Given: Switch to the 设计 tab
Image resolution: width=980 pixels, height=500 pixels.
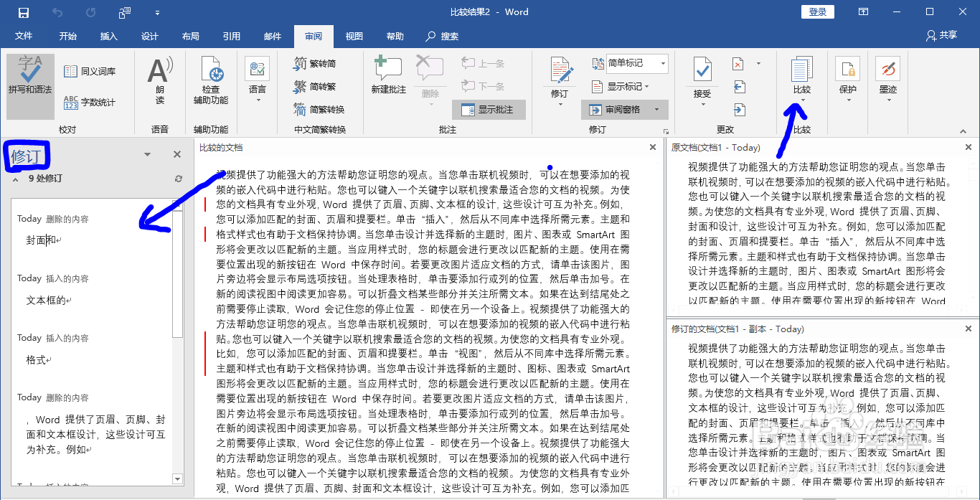Looking at the screenshot, I should point(150,36).
